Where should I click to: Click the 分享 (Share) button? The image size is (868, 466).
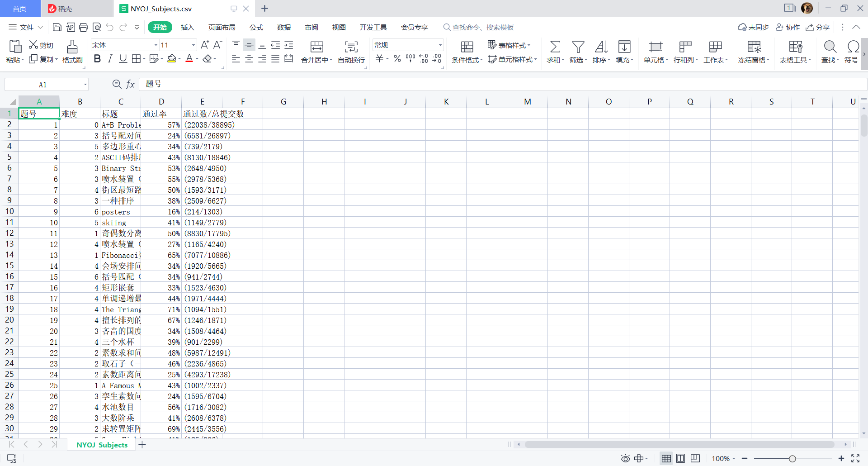point(818,27)
